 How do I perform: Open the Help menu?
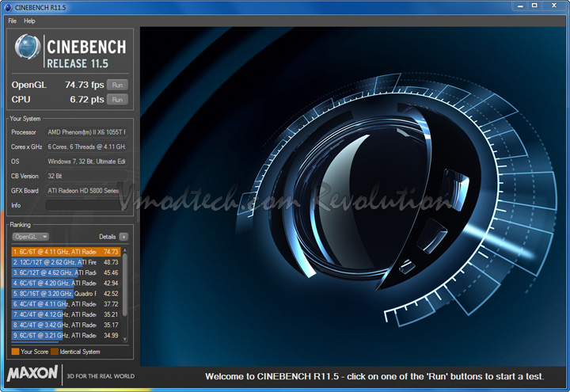point(29,21)
